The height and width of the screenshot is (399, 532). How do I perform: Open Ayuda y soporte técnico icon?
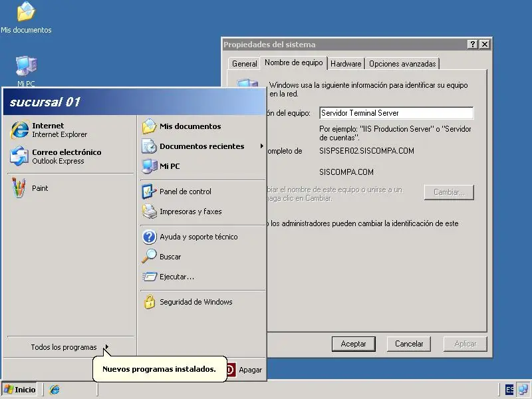pyautogui.click(x=149, y=237)
